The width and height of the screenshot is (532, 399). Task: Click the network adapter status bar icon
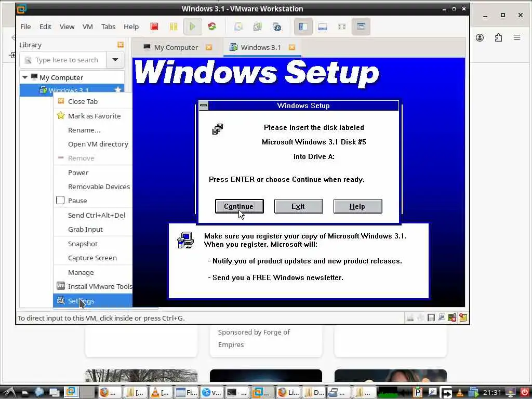tap(442, 317)
